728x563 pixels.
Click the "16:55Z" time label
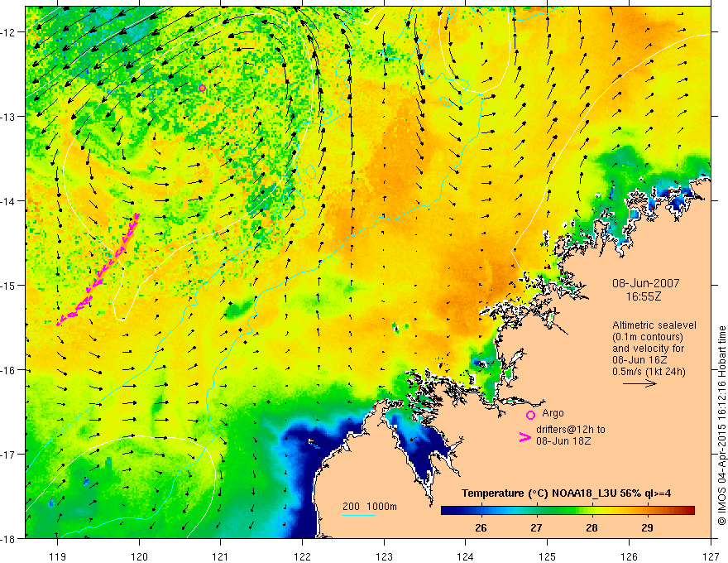tap(644, 296)
